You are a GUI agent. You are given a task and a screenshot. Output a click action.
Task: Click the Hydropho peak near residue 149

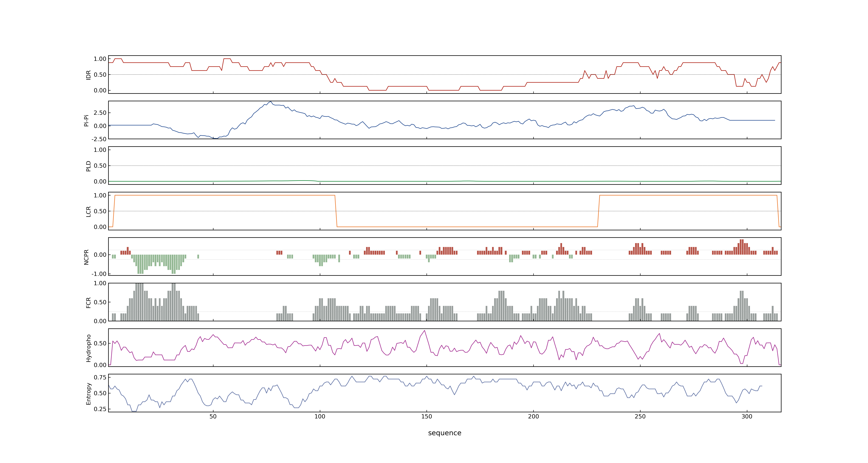(425, 331)
